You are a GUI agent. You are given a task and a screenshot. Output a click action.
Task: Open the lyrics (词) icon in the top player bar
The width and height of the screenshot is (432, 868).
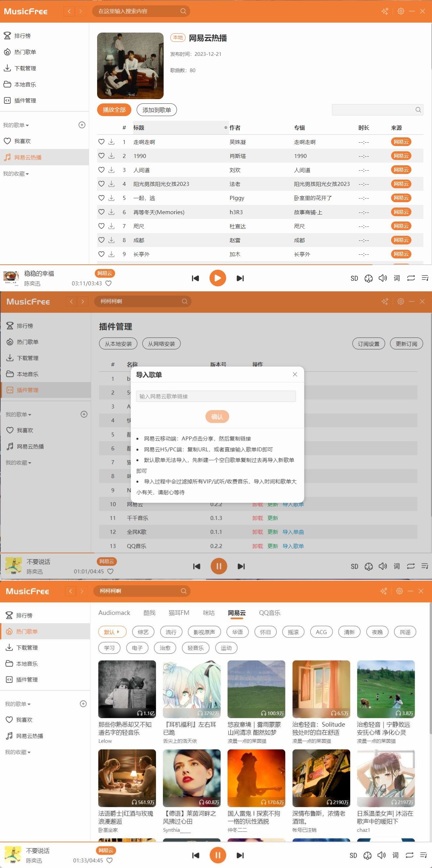click(397, 278)
